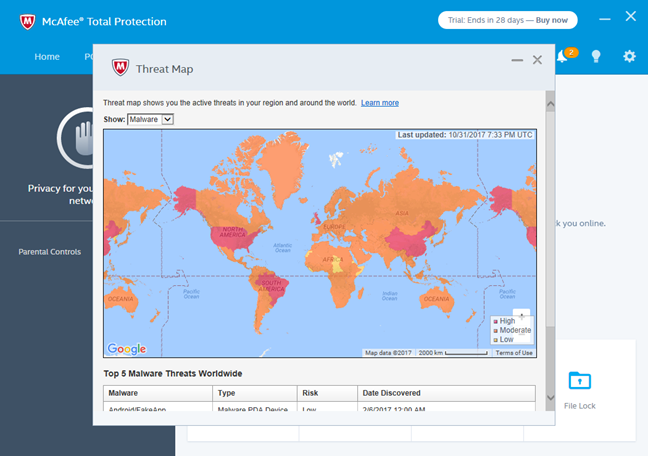
Task: Click the privacy hand icon in main window
Action: pyautogui.click(x=85, y=137)
